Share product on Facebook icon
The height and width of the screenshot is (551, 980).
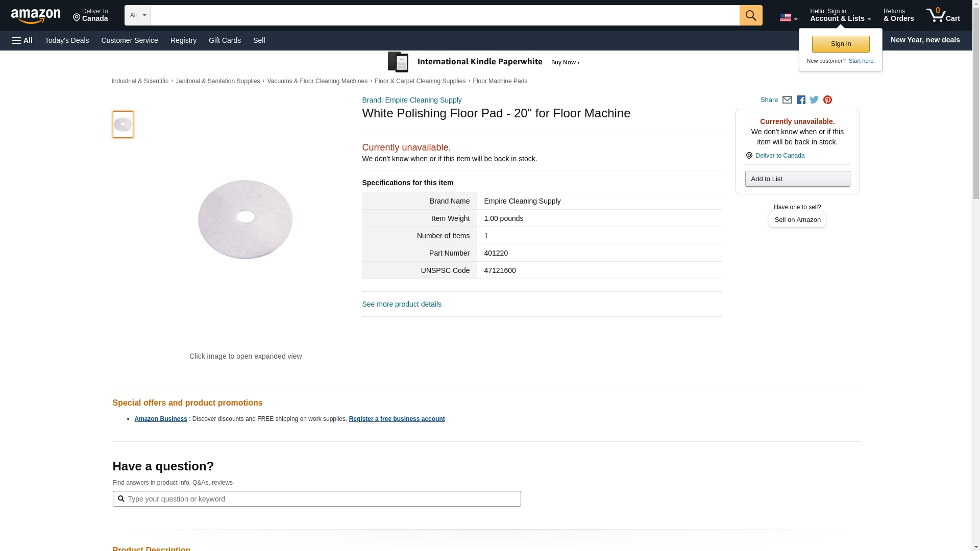coord(801,100)
